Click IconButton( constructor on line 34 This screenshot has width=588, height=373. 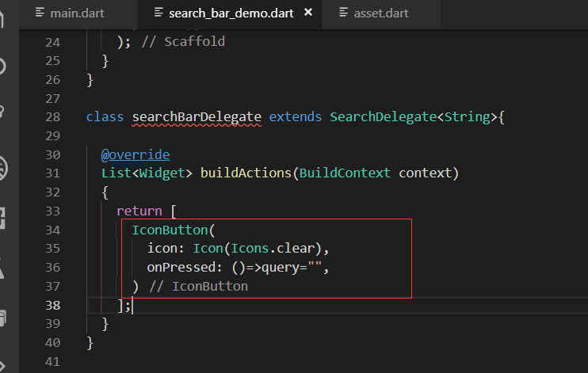[x=174, y=230]
